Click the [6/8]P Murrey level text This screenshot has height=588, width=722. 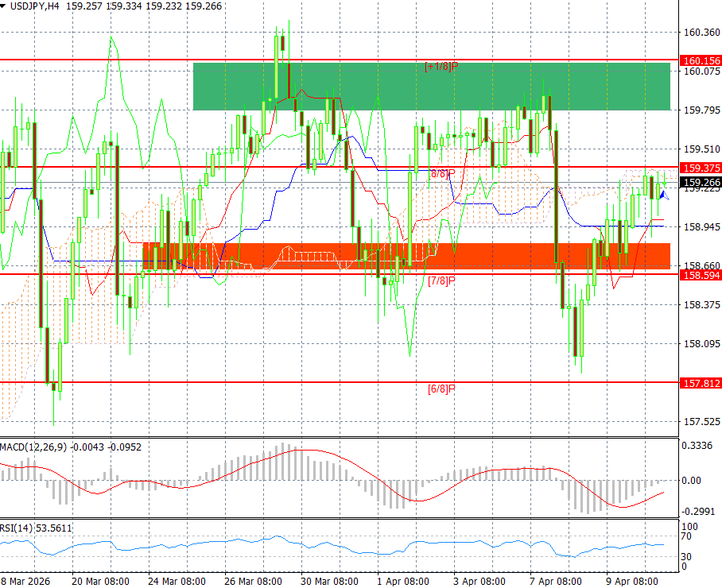[x=441, y=389]
